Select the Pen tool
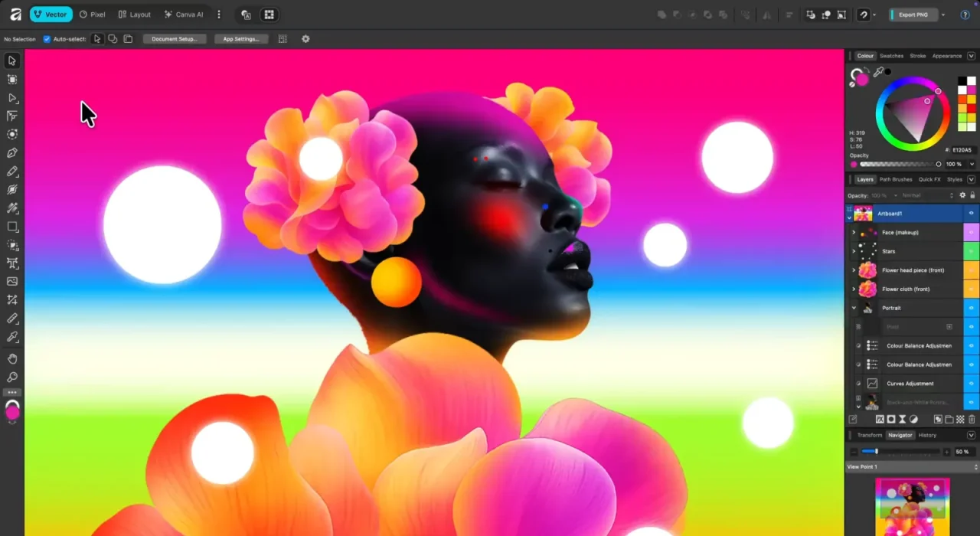 [x=12, y=152]
